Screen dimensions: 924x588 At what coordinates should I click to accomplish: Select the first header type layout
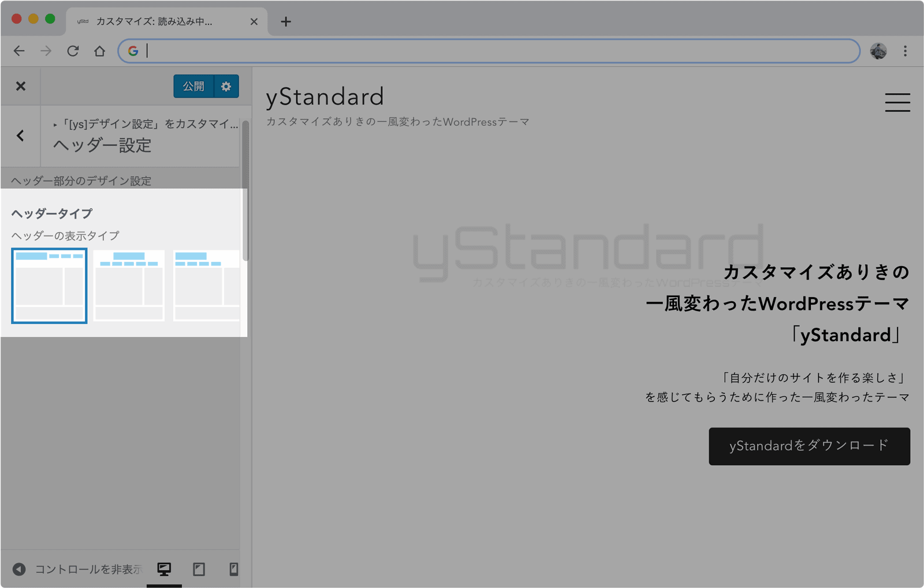click(49, 286)
